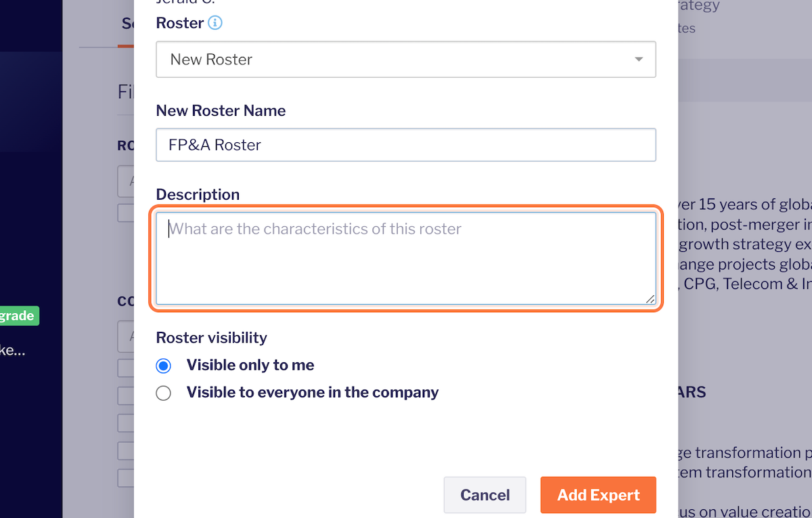Click the 'New Roster Name' label
This screenshot has width=812, height=518.
pos(221,111)
